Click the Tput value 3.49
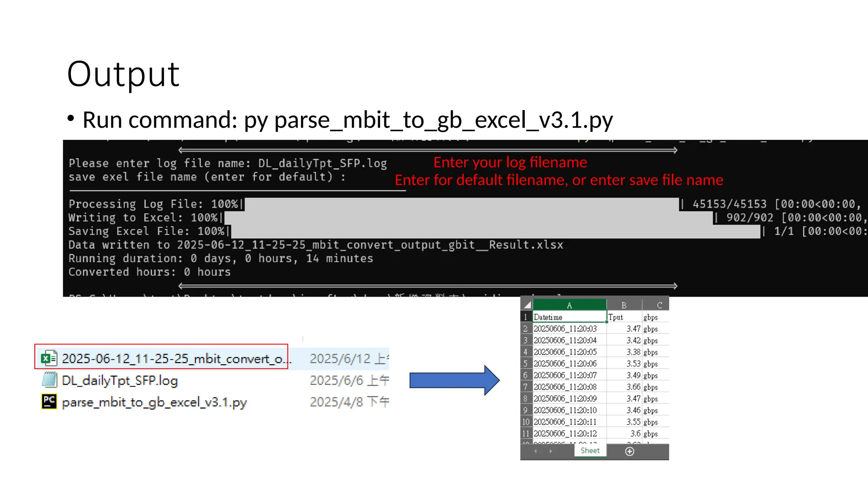Screen dimensions: 868x488 (624, 375)
